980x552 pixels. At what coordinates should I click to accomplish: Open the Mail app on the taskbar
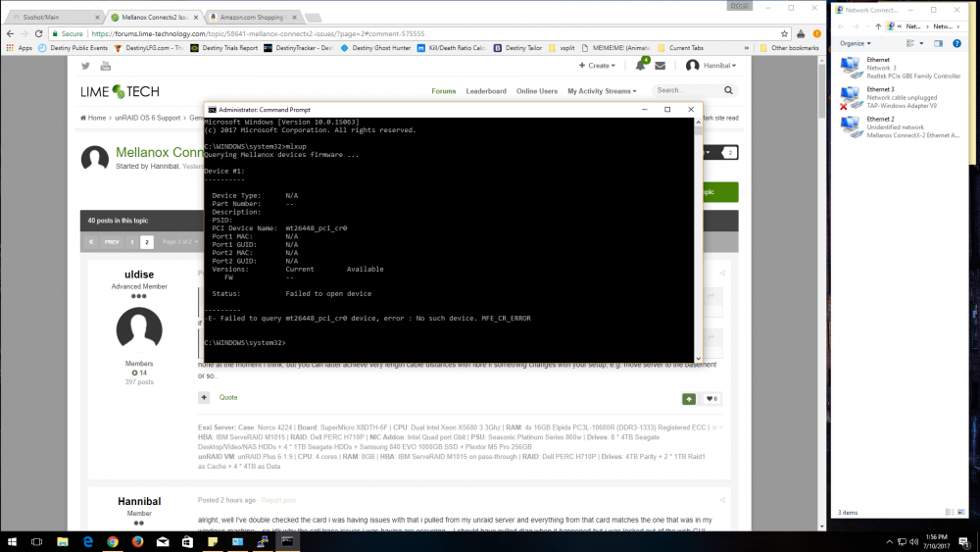(x=163, y=542)
